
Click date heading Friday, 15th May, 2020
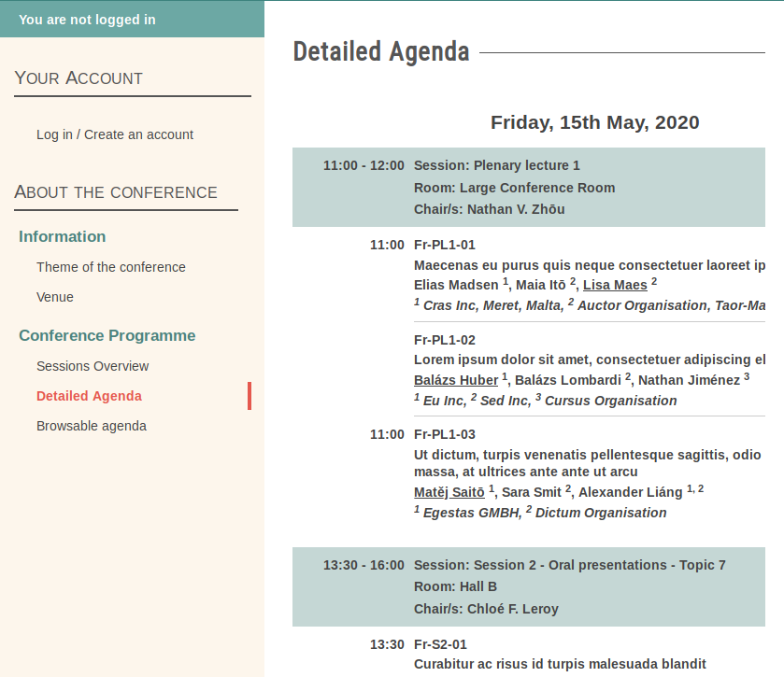click(x=594, y=122)
